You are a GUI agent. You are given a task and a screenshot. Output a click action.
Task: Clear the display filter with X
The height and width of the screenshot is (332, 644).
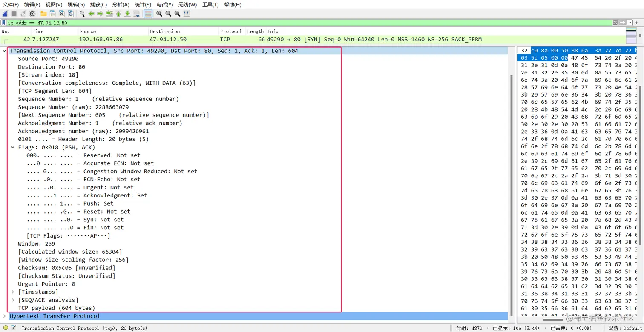615,23
